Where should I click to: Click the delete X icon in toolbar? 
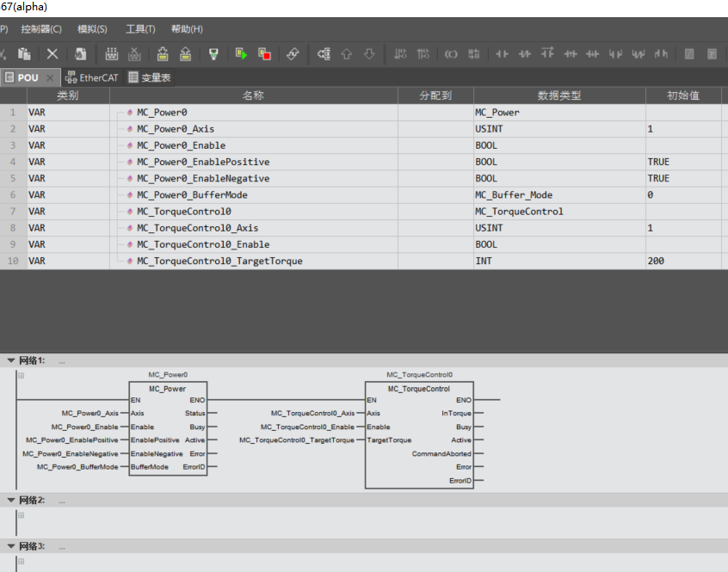52,53
